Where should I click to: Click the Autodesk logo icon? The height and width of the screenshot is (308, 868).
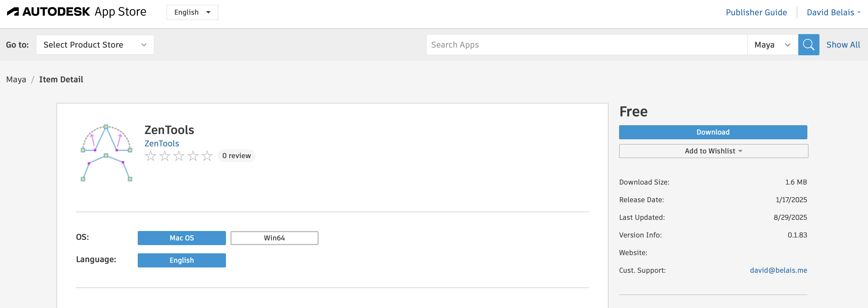[13, 12]
